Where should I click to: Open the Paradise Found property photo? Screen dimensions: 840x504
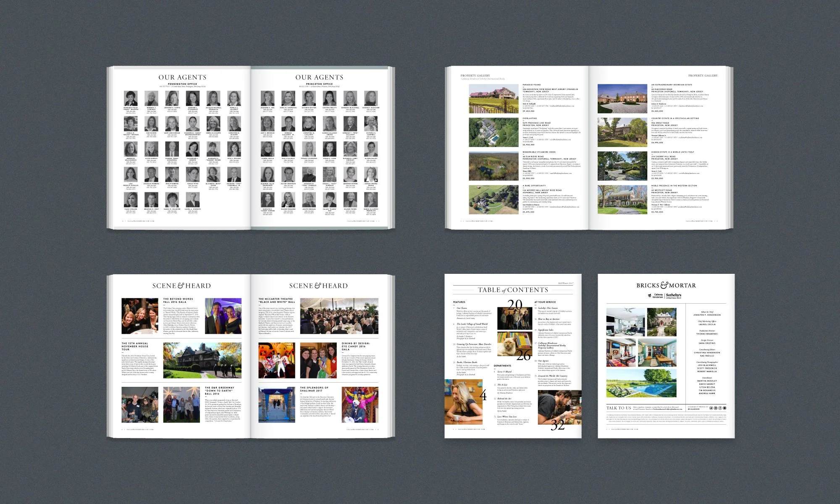coord(493,99)
